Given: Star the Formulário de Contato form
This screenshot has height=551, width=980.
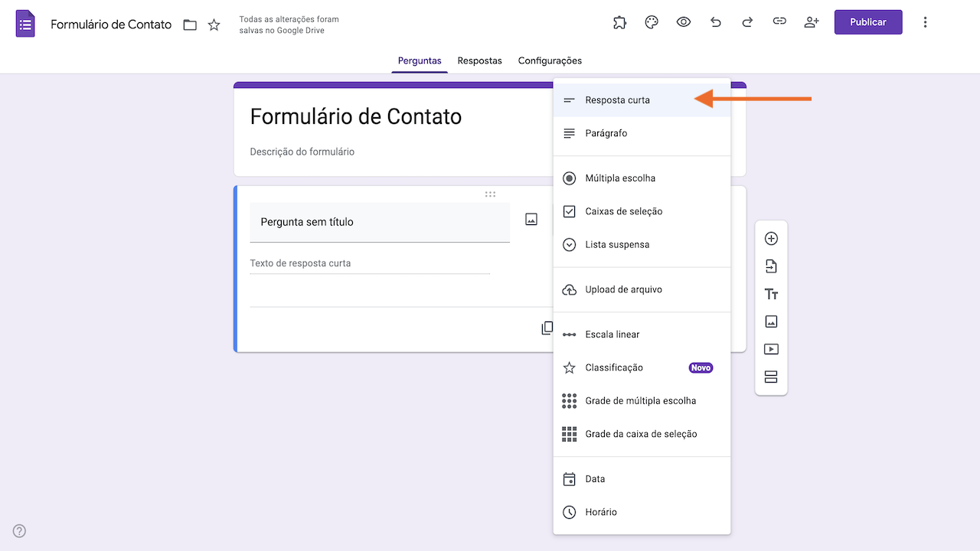Looking at the screenshot, I should 214,24.
